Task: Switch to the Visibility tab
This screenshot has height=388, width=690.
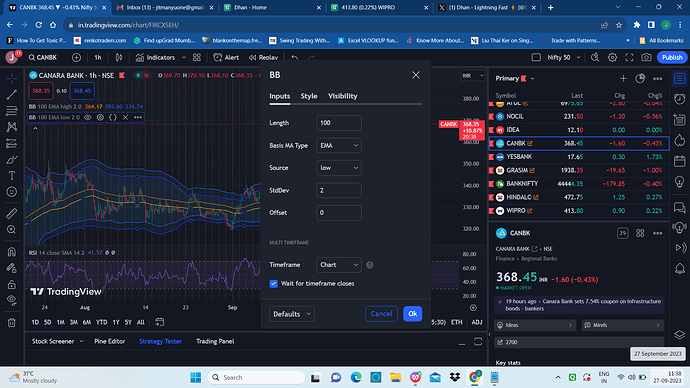Action: 342,96
